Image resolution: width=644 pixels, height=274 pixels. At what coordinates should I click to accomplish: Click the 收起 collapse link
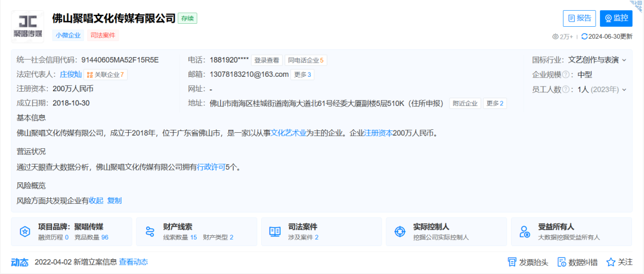tap(96, 201)
